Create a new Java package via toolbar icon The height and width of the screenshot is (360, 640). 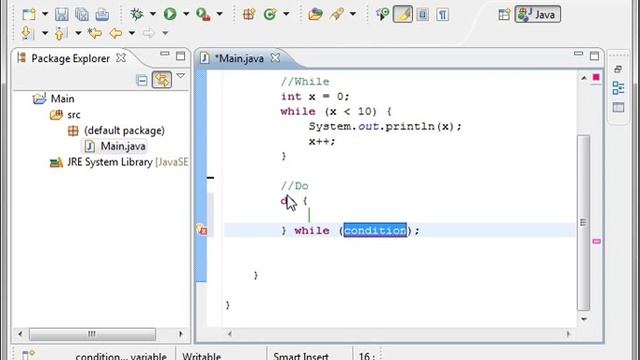[249, 14]
